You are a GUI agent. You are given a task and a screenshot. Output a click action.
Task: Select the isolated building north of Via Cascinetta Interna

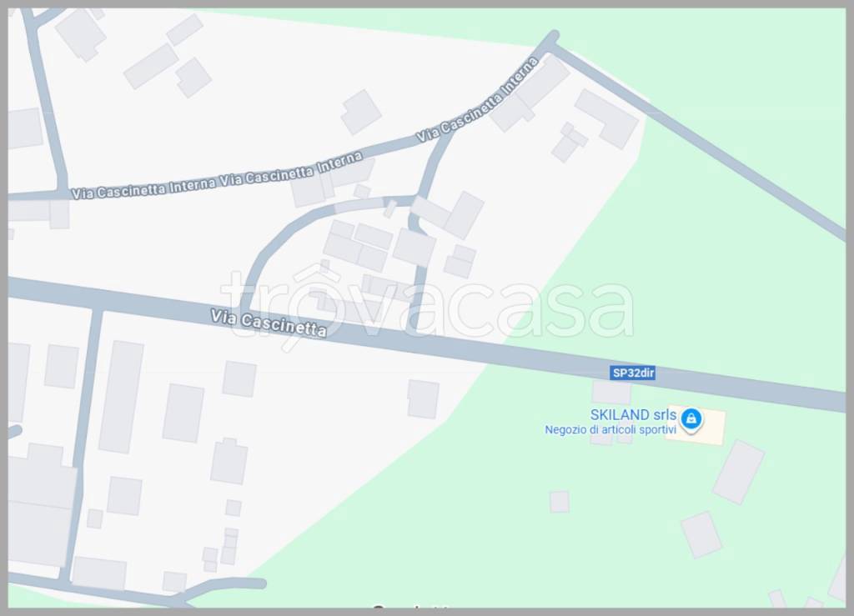click(x=360, y=112)
